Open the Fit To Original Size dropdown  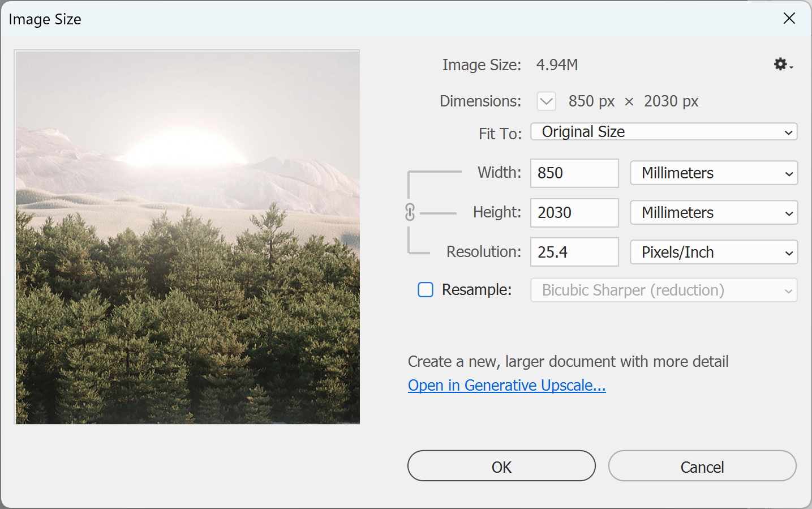coord(664,132)
